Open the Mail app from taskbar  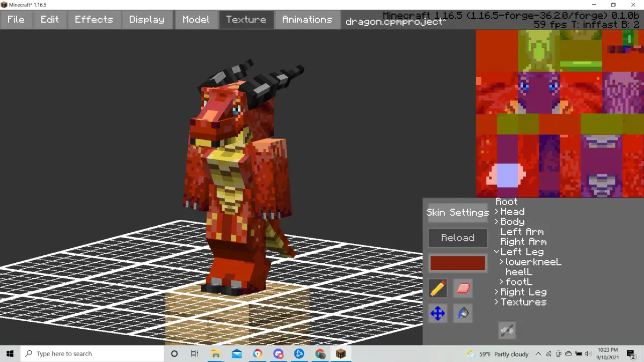tap(237, 354)
